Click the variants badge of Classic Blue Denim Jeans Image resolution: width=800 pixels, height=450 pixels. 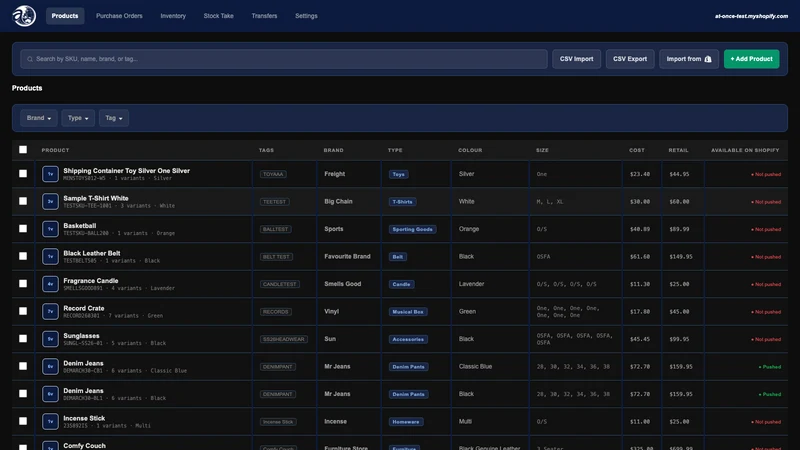(50, 367)
